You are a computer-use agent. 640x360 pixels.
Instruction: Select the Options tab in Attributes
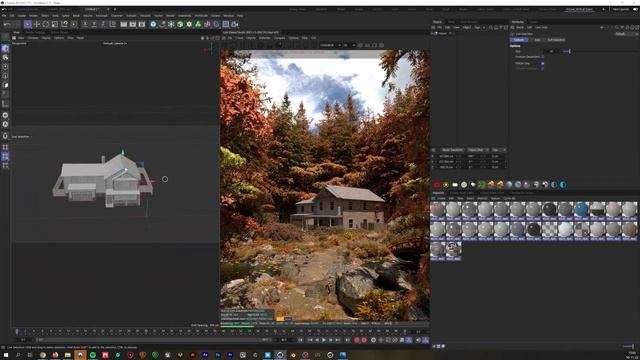click(519, 40)
